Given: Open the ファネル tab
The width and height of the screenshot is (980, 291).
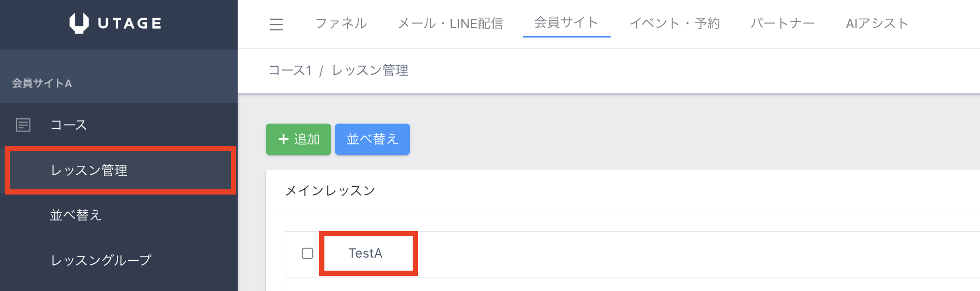Looking at the screenshot, I should tap(341, 23).
